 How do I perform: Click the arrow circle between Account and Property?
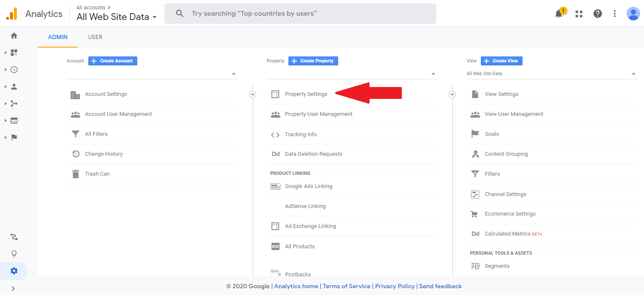point(252,95)
